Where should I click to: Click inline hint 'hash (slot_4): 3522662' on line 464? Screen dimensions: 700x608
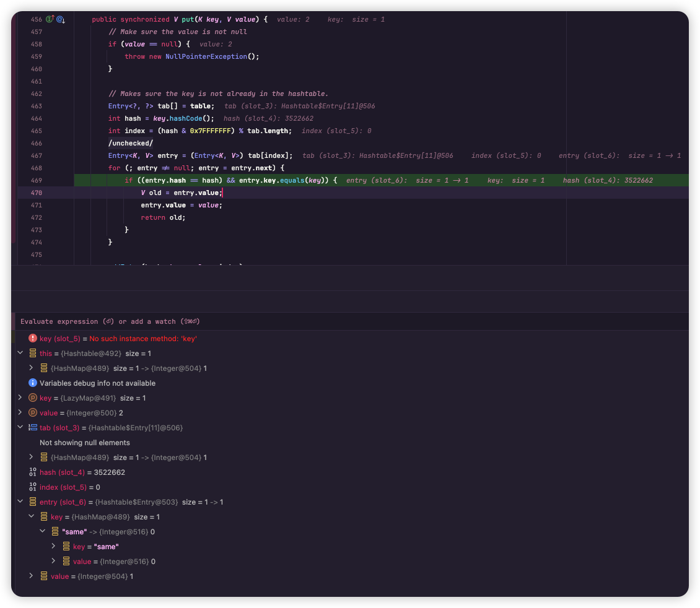pos(268,118)
